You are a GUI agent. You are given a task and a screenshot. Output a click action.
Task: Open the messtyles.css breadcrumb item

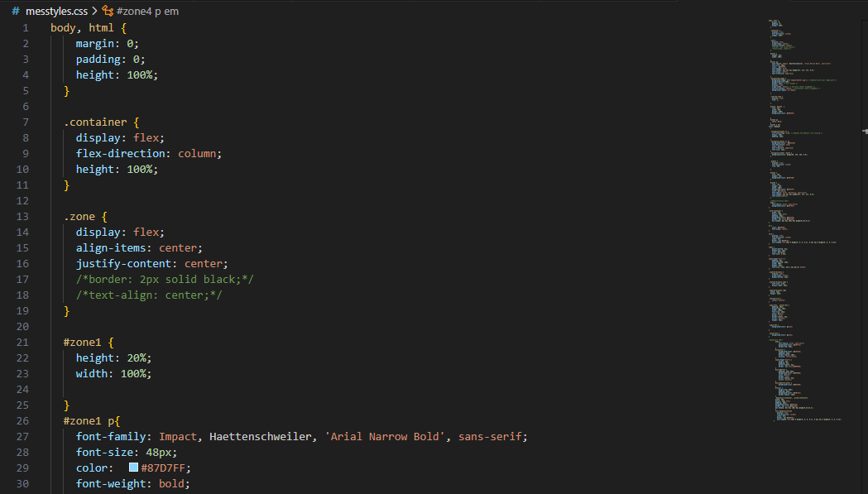pos(56,11)
